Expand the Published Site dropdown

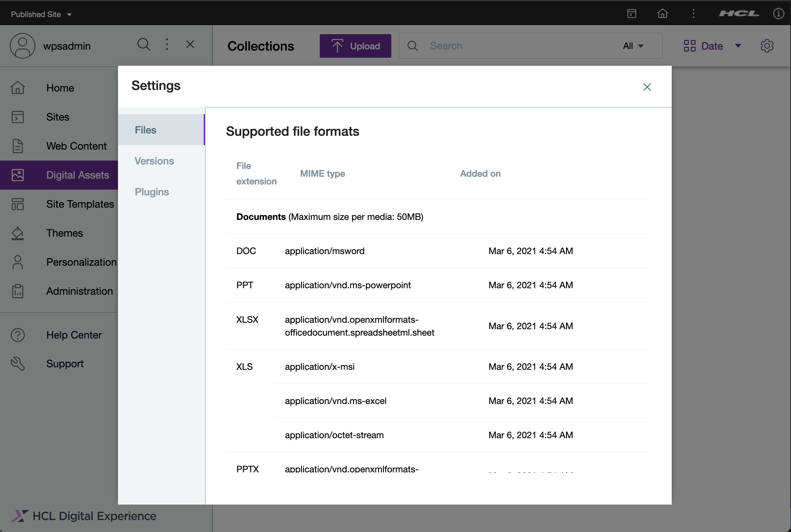pos(41,14)
